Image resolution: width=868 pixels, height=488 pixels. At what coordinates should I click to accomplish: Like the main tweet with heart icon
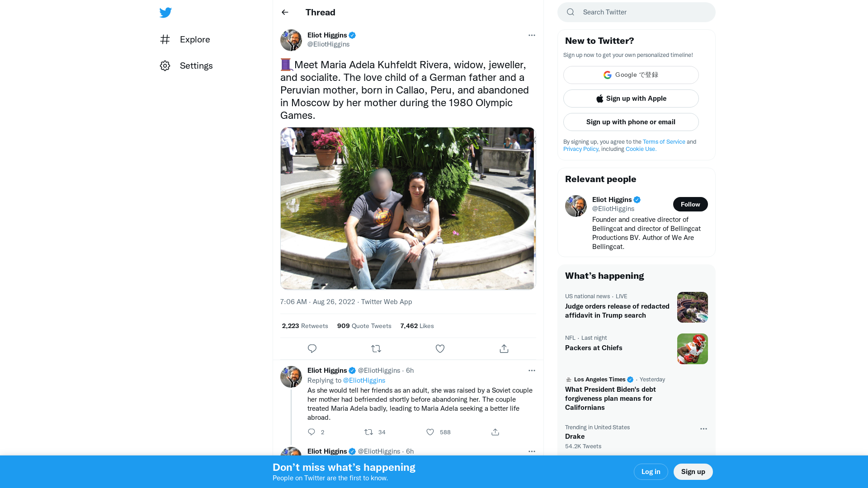pos(440,348)
